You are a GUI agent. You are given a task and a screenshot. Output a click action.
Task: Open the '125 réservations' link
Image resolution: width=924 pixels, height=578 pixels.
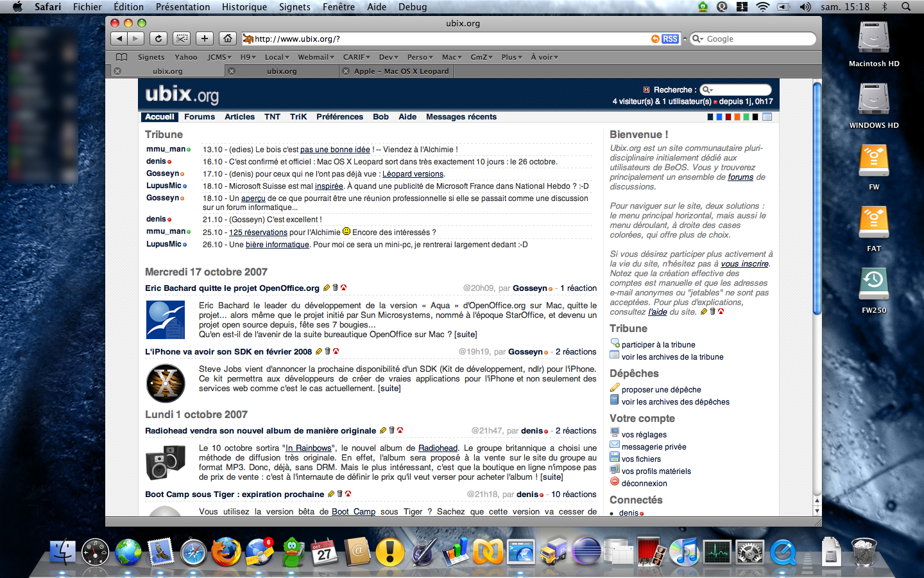(x=258, y=232)
